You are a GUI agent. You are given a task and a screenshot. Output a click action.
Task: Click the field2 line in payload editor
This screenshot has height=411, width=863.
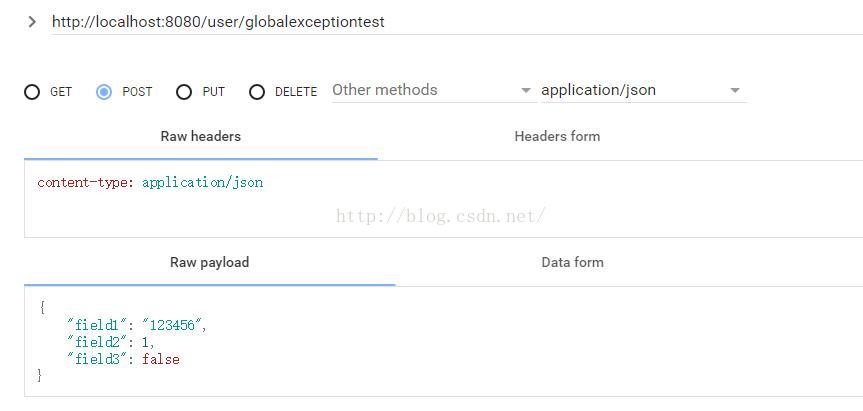tap(111, 343)
